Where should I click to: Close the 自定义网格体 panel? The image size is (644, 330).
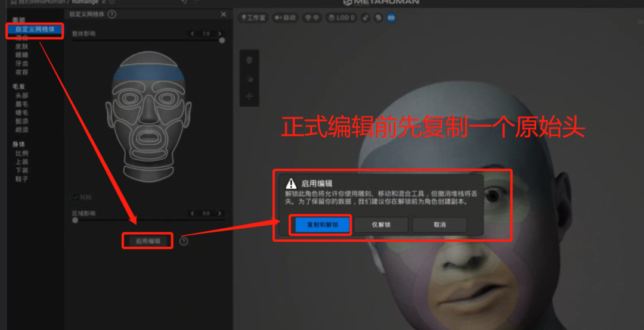224,14
